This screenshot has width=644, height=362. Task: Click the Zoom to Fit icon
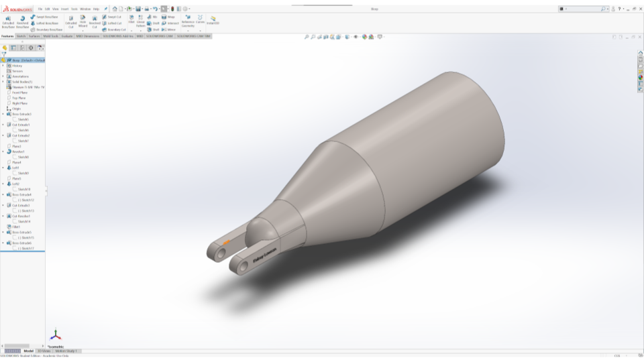click(x=307, y=37)
